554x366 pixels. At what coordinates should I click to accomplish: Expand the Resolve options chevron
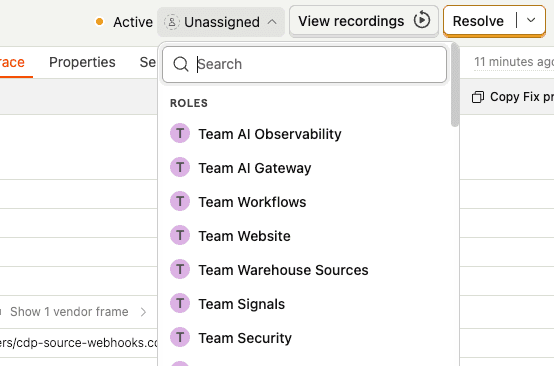pyautogui.click(x=531, y=20)
